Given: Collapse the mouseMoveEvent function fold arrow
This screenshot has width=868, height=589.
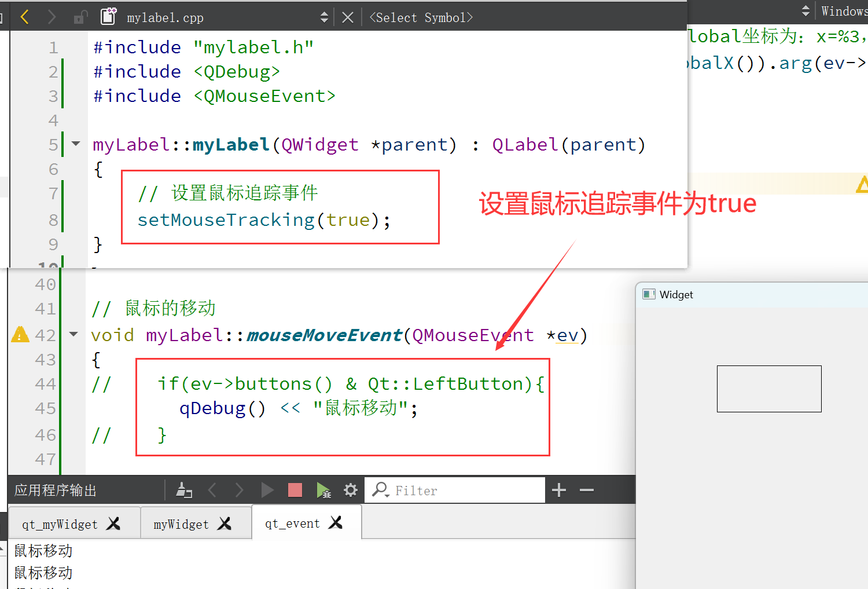Looking at the screenshot, I should (73, 334).
